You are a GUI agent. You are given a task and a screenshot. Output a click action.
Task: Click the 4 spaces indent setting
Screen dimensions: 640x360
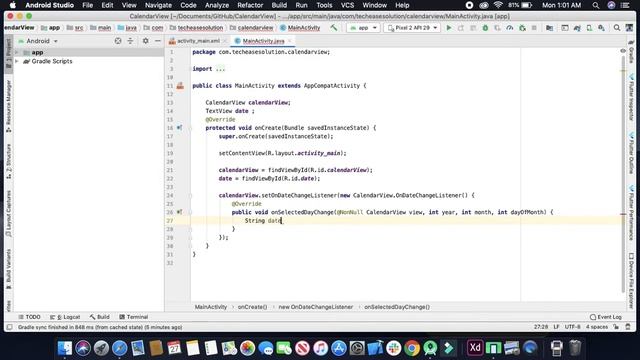tap(597, 327)
